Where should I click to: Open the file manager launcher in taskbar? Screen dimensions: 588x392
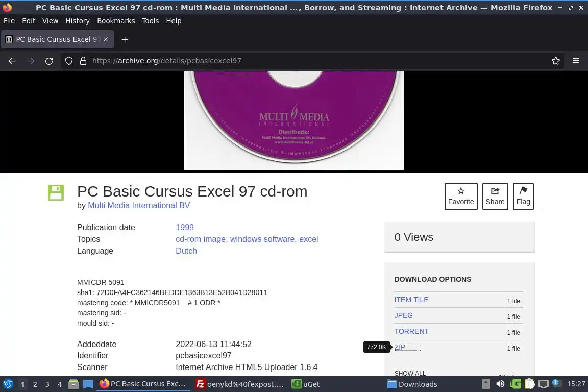(73, 384)
